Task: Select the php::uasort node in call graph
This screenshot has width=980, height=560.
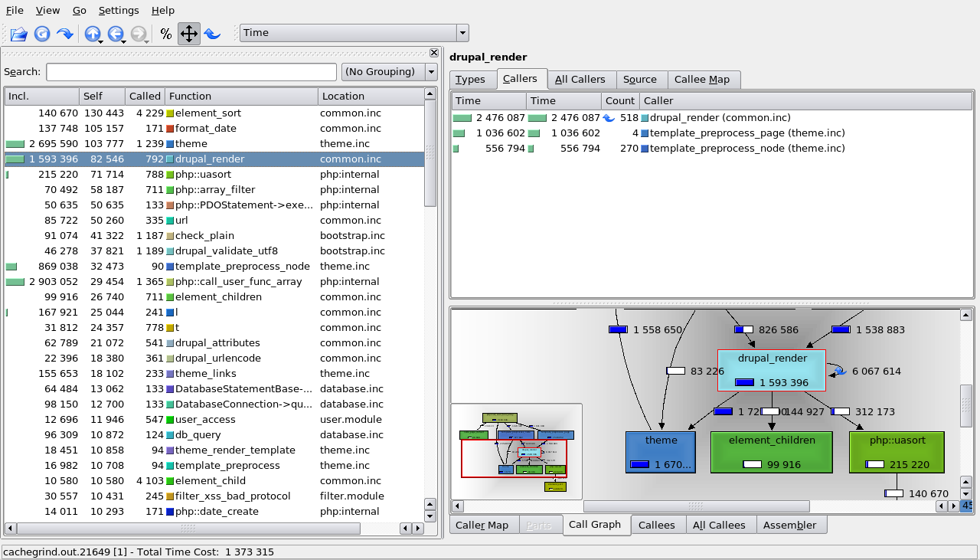Action: (897, 452)
